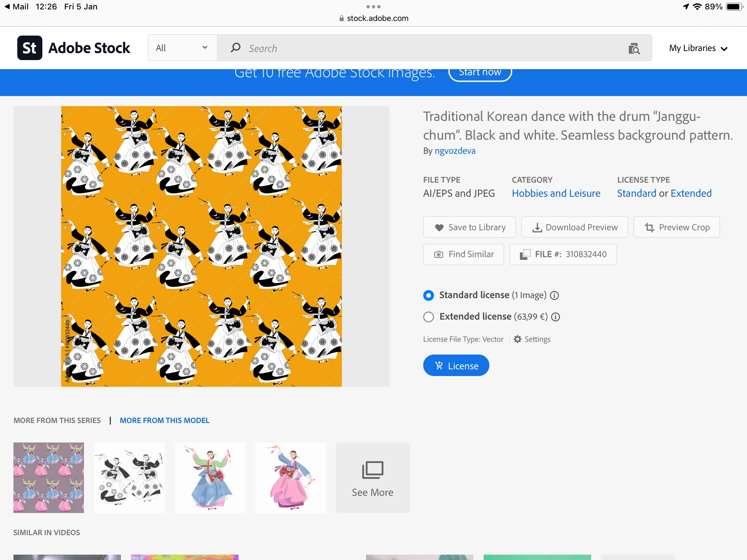This screenshot has height=560, width=747.
Task: Click the magnifier icon in search field
Action: pos(235,48)
